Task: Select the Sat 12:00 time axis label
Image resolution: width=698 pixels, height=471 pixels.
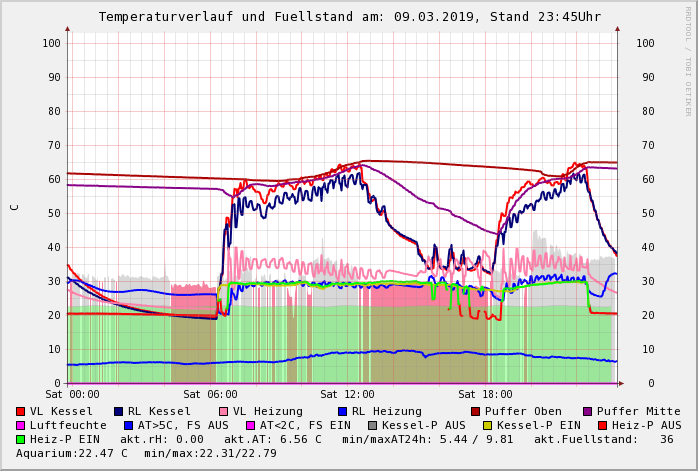Action: 347,394
